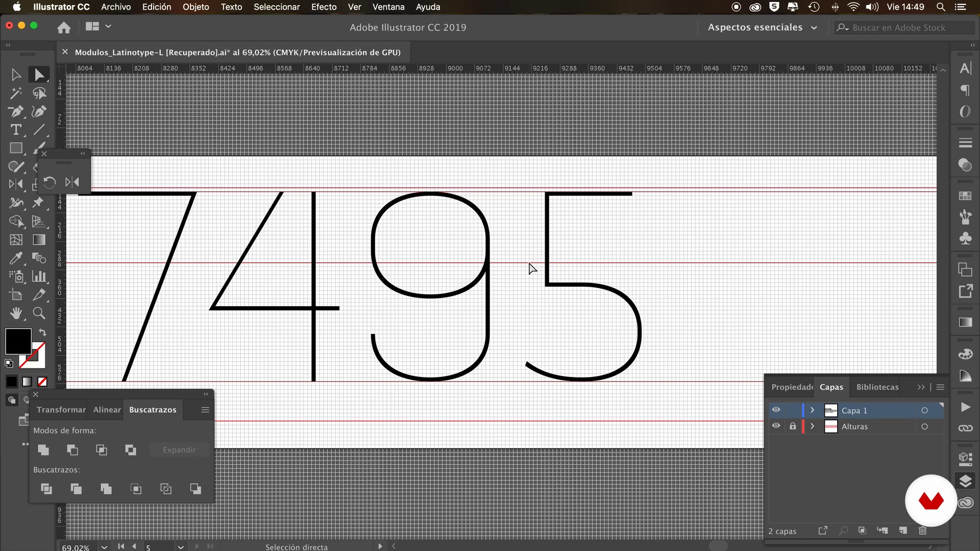Screen dimensions: 980x551
Task: Switch to the Transformar tab
Action: pos(61,410)
